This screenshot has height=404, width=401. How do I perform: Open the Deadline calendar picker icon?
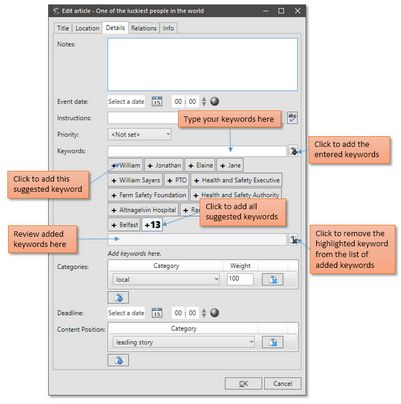pos(157,313)
